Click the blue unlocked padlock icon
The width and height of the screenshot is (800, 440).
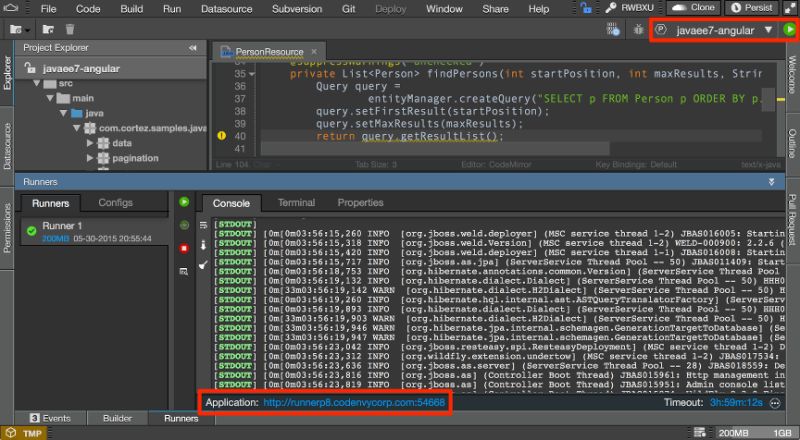(x=586, y=8)
